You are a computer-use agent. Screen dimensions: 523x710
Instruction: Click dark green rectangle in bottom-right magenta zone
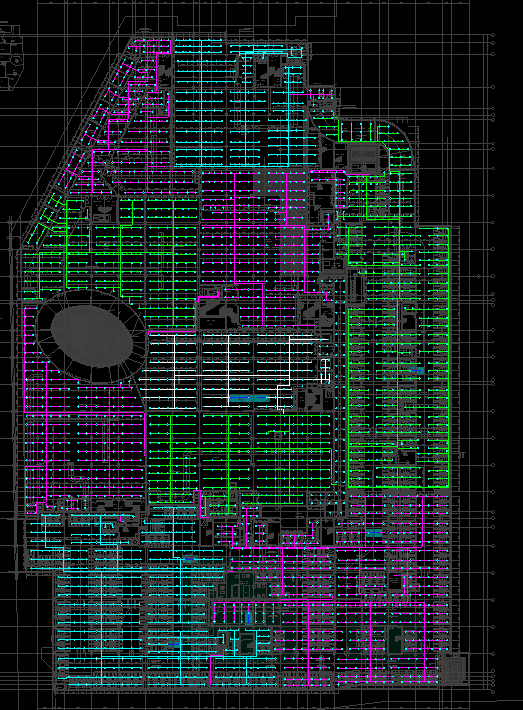tap(395, 640)
